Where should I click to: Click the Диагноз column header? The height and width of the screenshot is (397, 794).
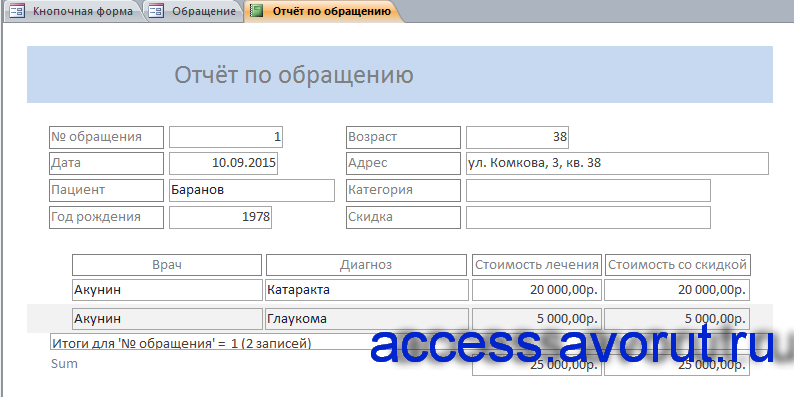366,265
